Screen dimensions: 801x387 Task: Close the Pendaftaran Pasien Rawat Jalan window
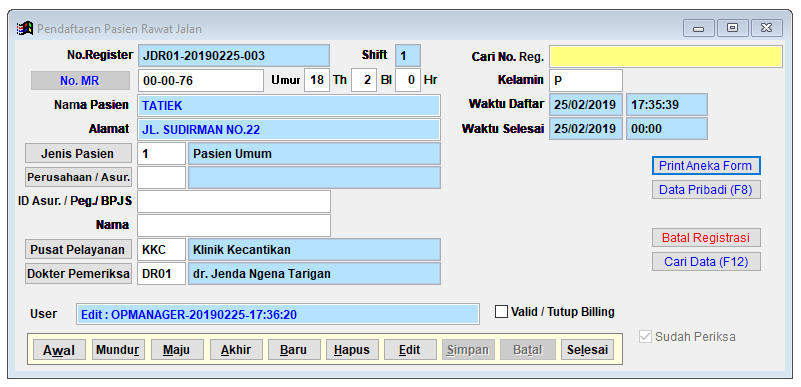(766, 28)
